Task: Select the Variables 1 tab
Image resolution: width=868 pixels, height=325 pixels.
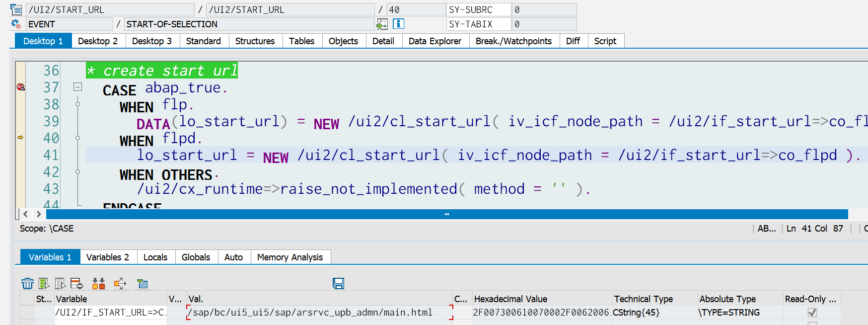Action: click(x=50, y=257)
